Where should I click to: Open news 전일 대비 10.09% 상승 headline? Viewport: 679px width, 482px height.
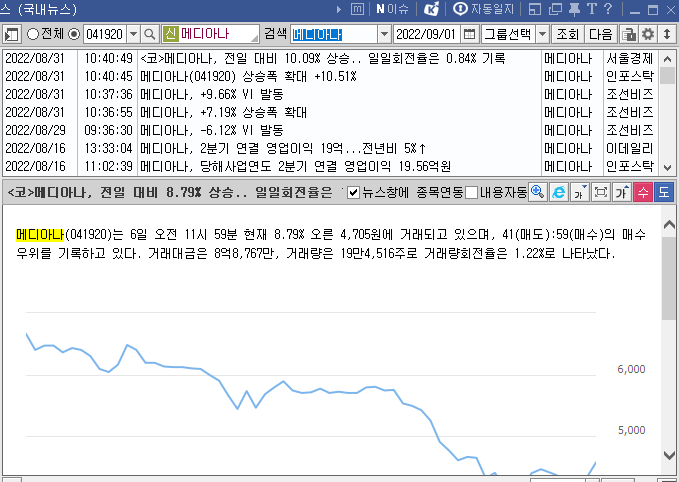tap(323, 58)
